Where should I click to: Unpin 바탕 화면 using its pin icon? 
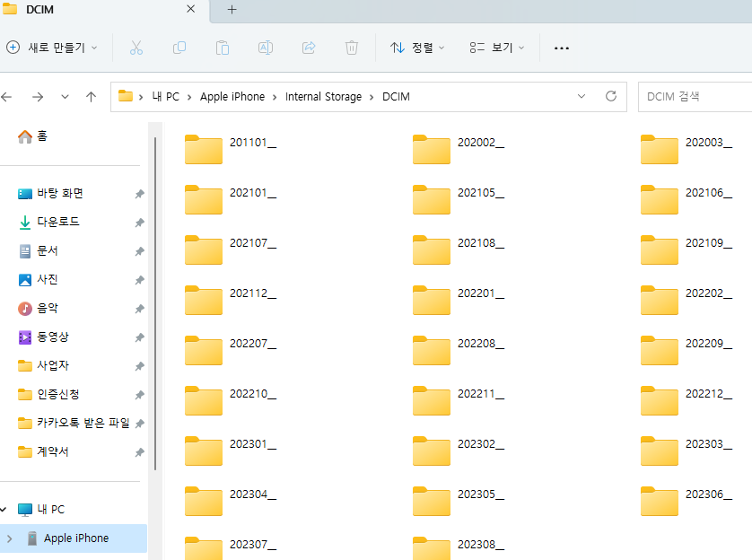[139, 194]
